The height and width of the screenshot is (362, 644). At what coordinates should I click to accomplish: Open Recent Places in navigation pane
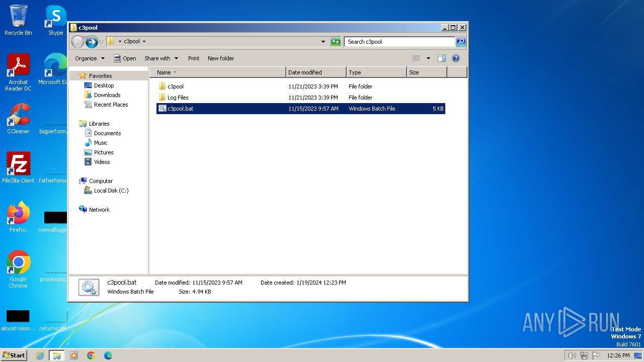(x=111, y=105)
